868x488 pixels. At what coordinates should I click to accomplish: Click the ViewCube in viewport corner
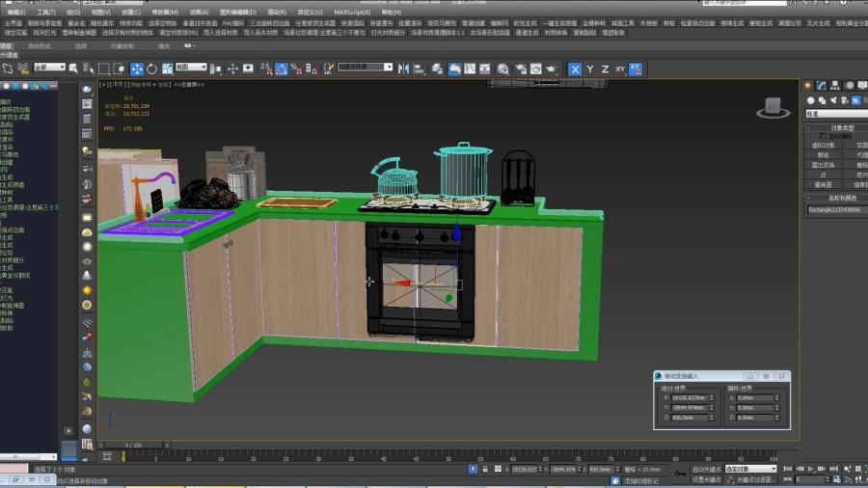pyautogui.click(x=773, y=107)
